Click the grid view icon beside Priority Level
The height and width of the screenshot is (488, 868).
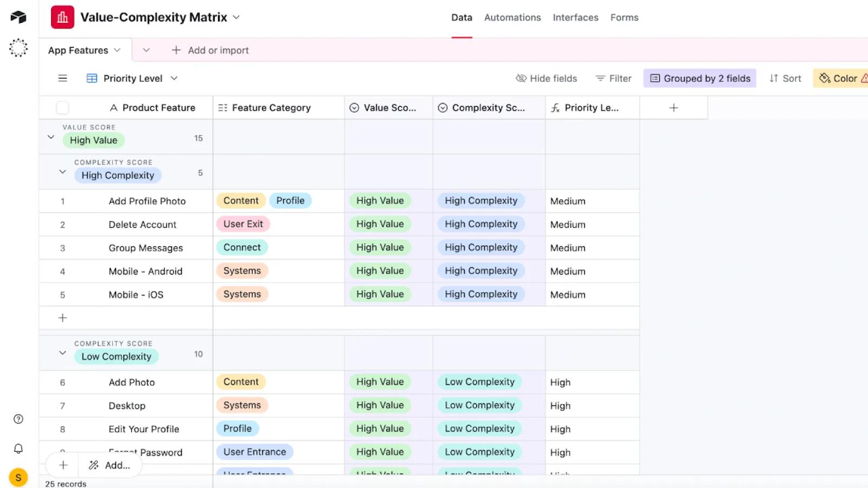click(x=92, y=78)
